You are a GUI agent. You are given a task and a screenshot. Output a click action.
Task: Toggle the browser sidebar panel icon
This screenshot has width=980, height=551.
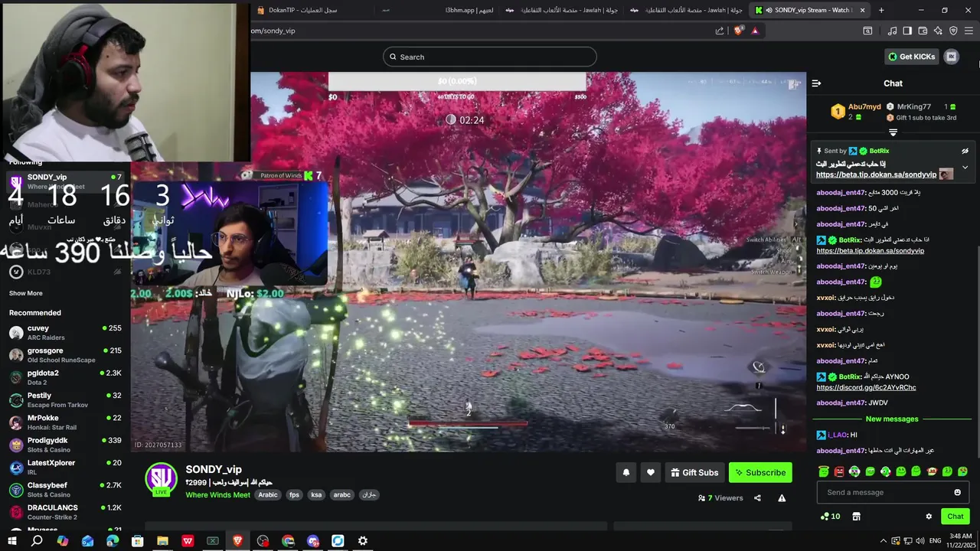[x=907, y=31]
